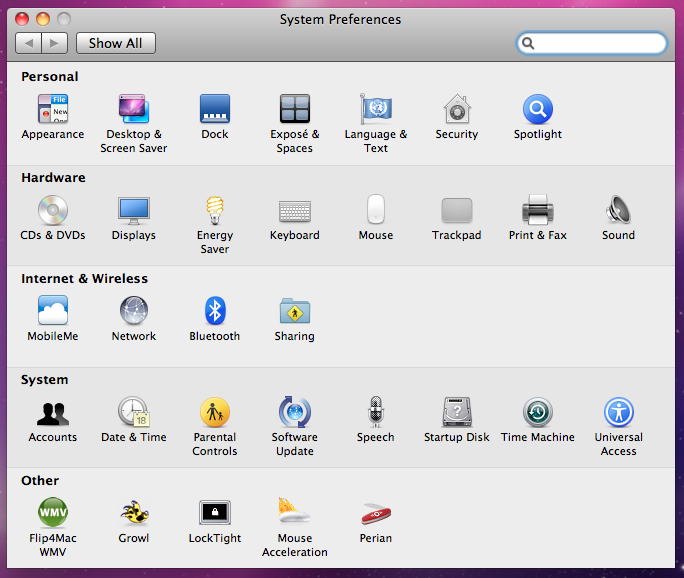Click the magnifier icon in search field
This screenshot has height=578, width=684.
[x=528, y=43]
